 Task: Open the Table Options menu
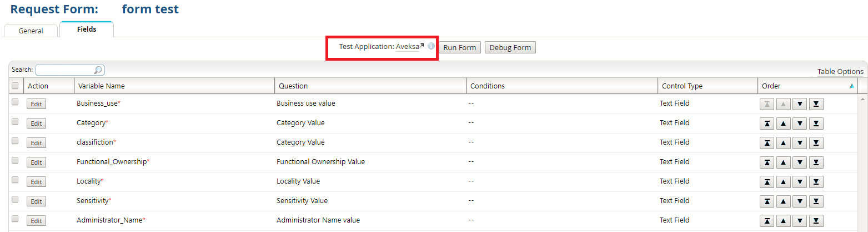(x=840, y=71)
